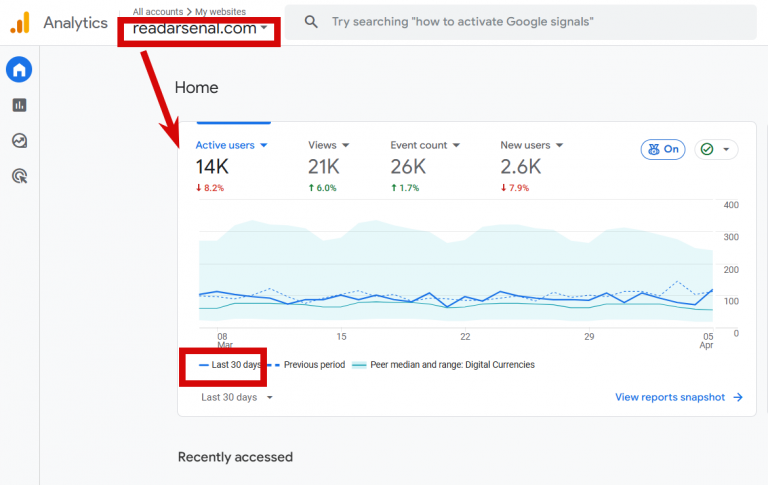
Task: Click the search magnifier icon
Action: pos(311,22)
